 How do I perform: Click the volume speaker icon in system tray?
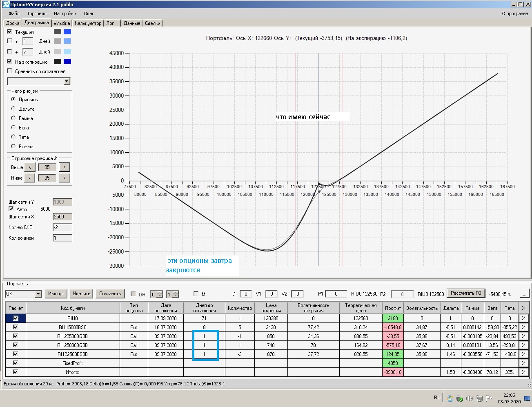469,398
